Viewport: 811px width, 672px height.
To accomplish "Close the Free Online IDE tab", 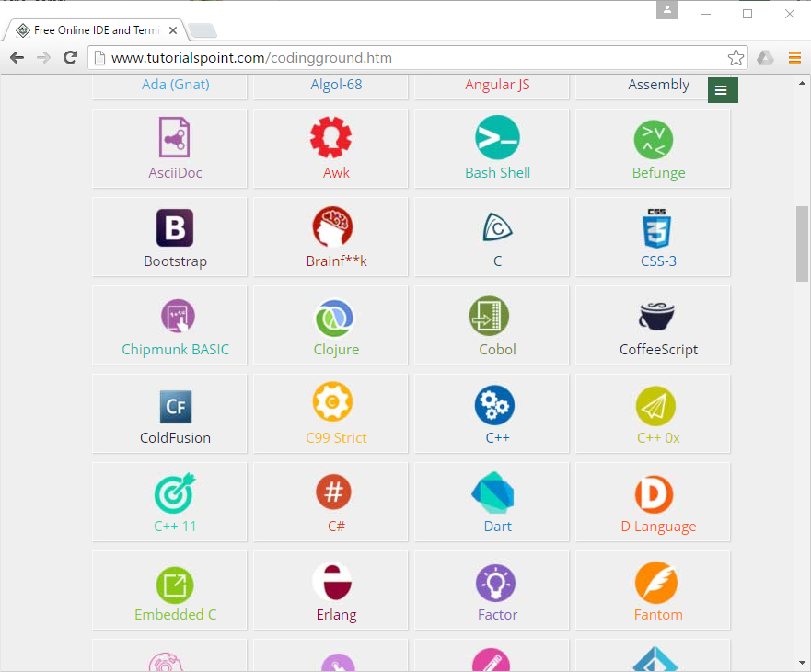I will [x=173, y=30].
